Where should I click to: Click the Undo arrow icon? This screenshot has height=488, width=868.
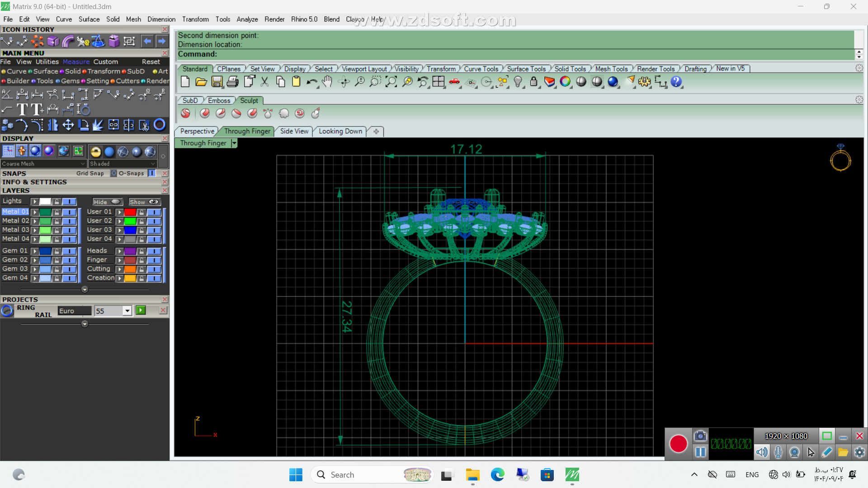[311, 82]
